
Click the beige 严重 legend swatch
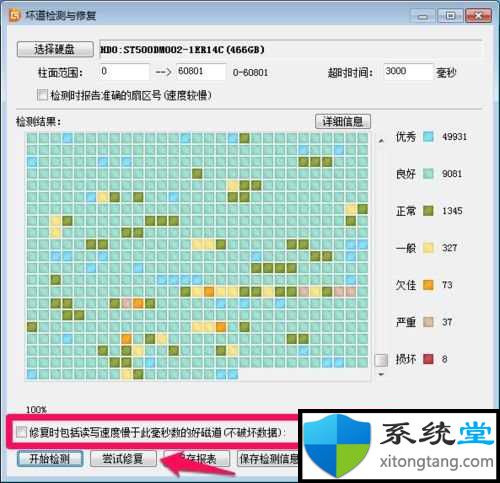coord(428,322)
